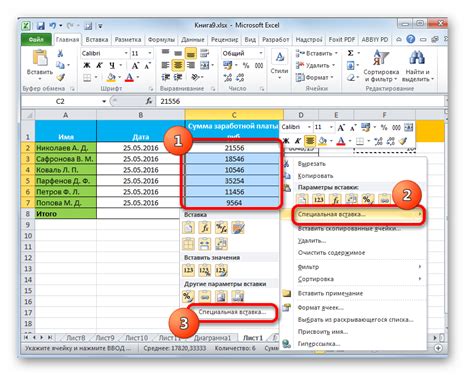474x375 pixels.
Task: Choose Копировать in the context menu
Action: (x=315, y=176)
